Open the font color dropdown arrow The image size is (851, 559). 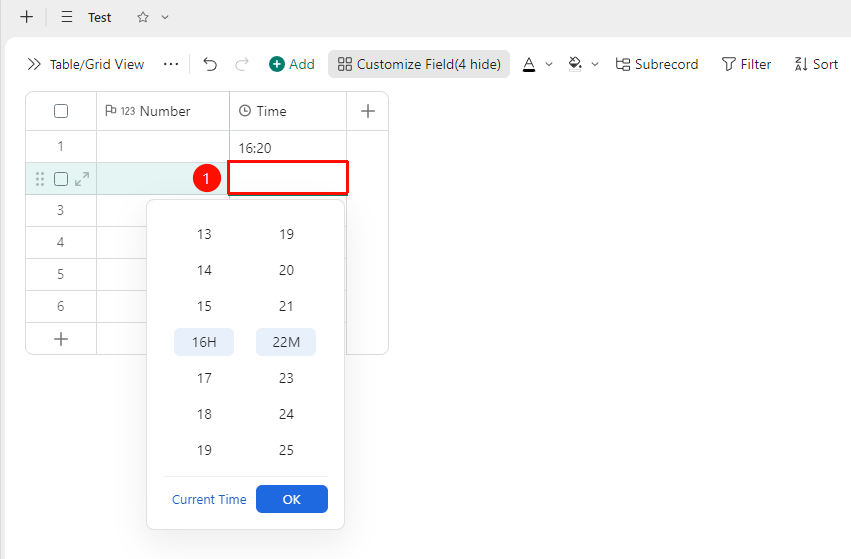point(549,64)
